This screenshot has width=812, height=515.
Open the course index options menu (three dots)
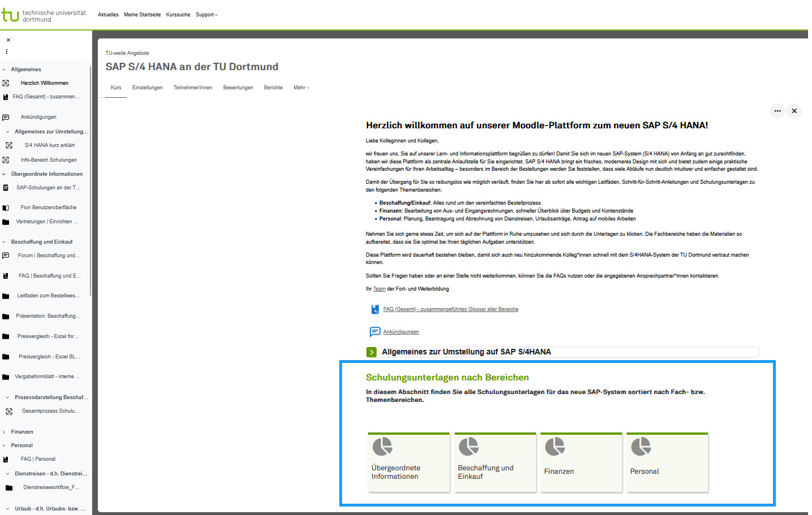pyautogui.click(x=7, y=51)
